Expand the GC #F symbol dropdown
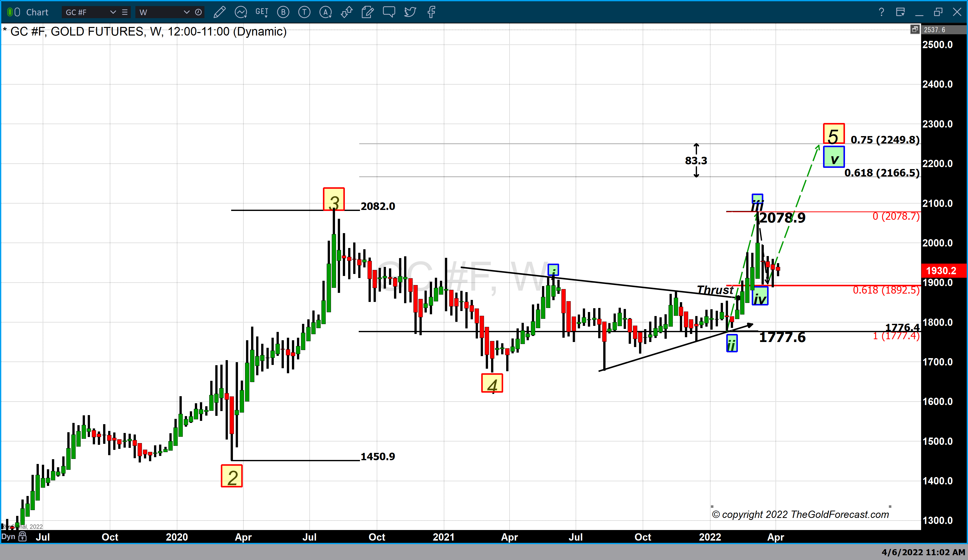968x560 pixels. 113,12
